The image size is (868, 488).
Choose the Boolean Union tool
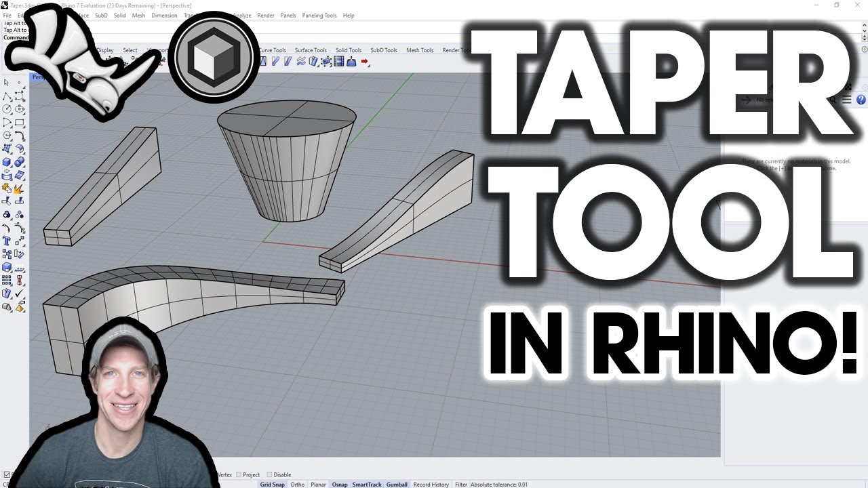tap(20, 161)
